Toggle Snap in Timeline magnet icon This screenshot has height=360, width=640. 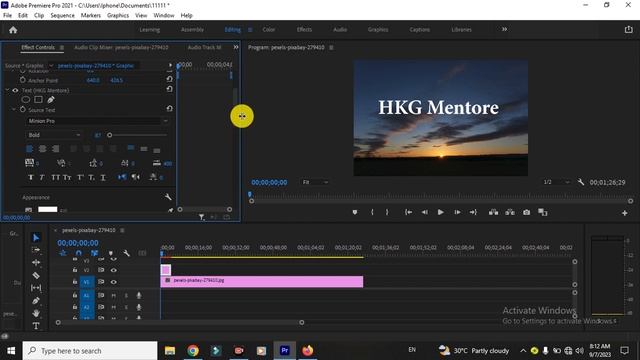click(78, 253)
